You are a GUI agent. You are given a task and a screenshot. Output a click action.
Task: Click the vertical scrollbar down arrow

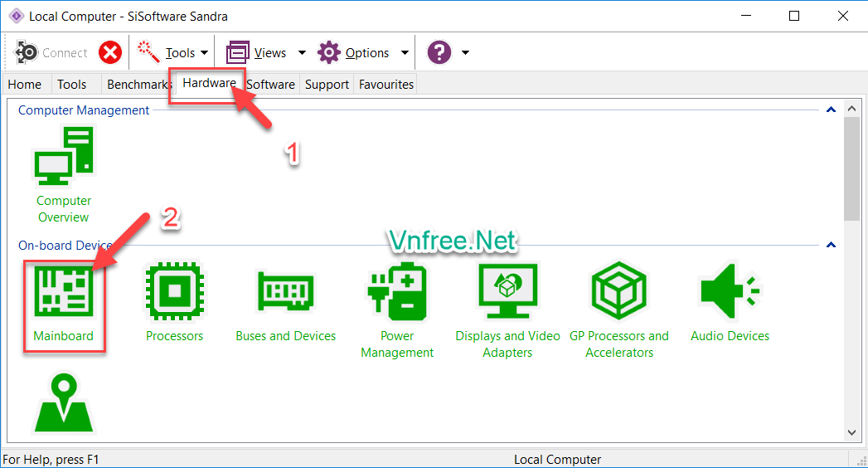851,432
